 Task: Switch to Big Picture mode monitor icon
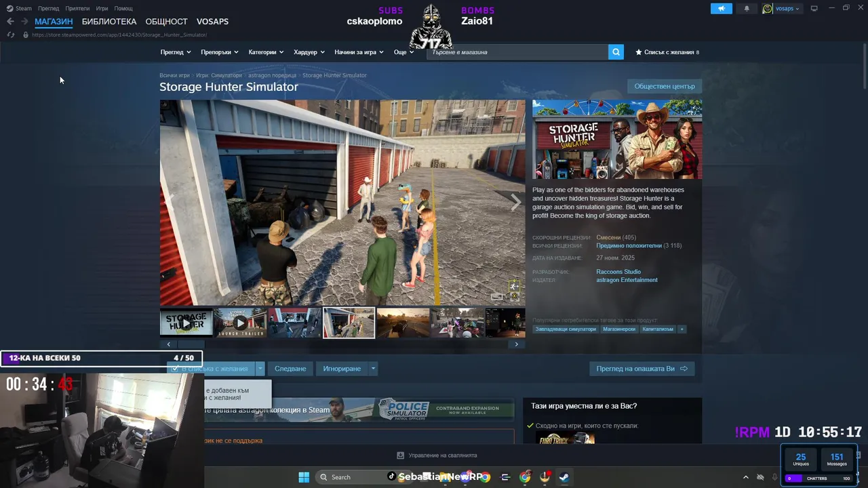[x=814, y=8]
